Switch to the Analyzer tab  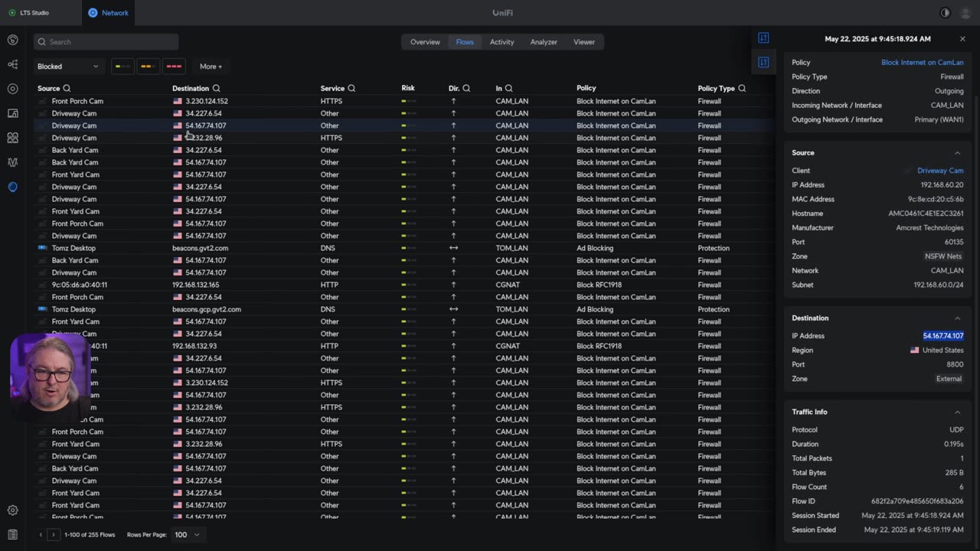[x=544, y=42]
